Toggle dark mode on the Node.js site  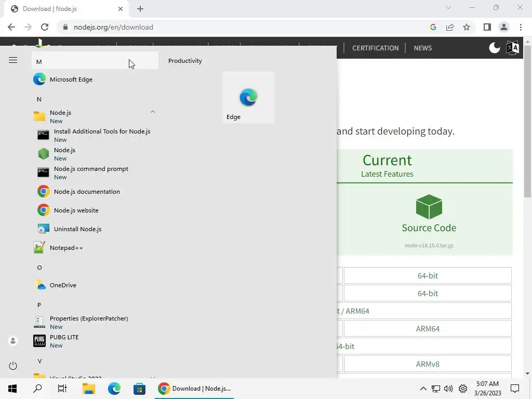pos(495,48)
